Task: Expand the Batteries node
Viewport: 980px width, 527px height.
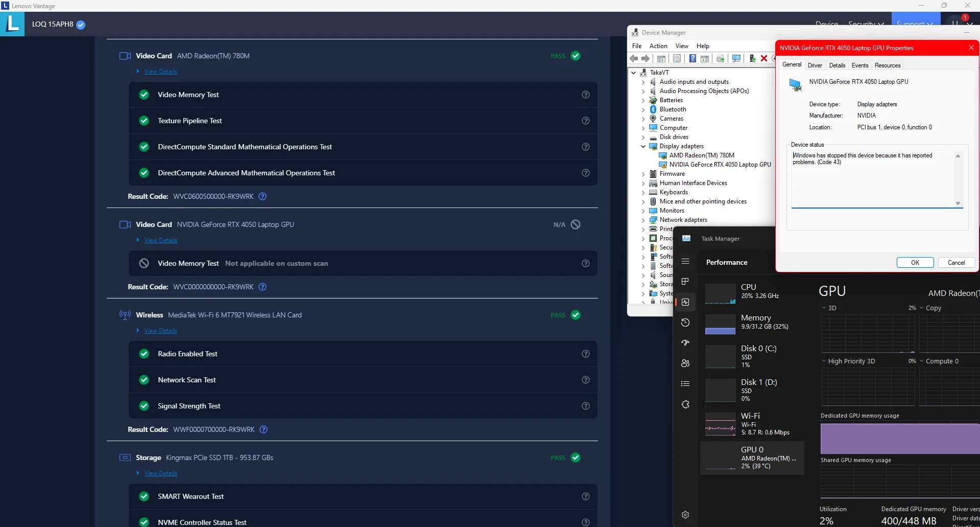Action: coord(643,100)
